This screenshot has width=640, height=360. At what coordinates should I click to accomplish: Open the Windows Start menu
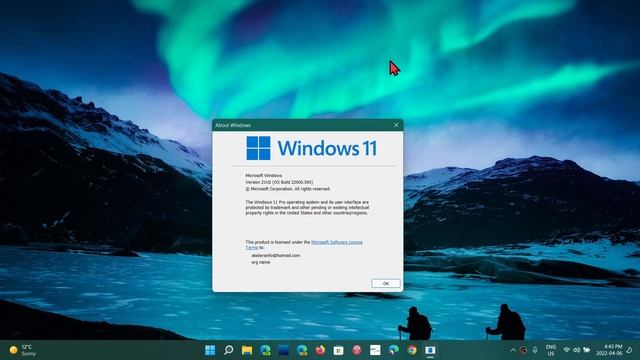pyautogui.click(x=210, y=350)
